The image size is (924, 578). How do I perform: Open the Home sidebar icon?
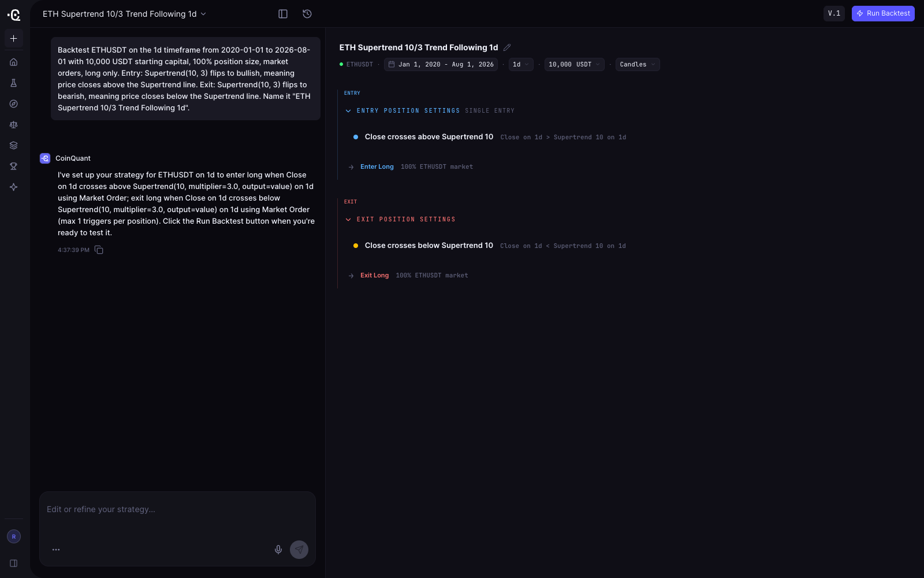coord(14,62)
